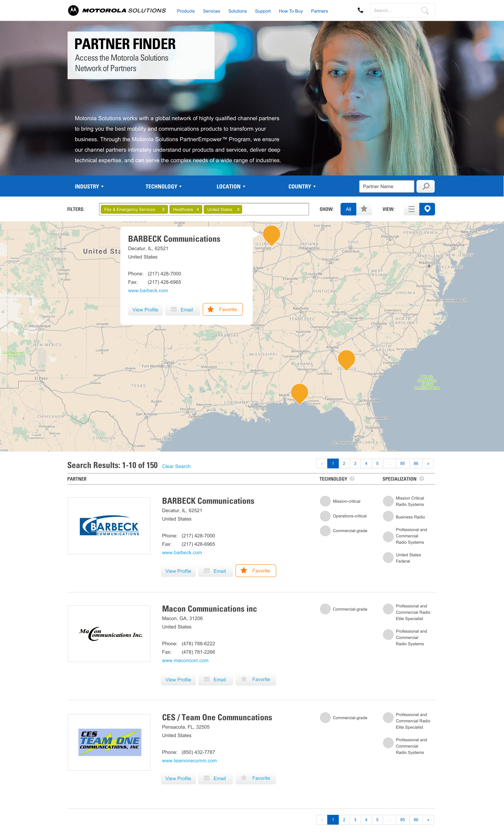504x832 pixels.
Task: Click the magnifier icon in site search
Action: click(x=425, y=11)
